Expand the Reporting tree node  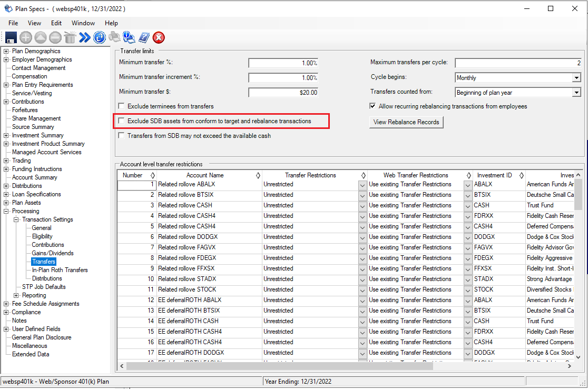pos(16,296)
